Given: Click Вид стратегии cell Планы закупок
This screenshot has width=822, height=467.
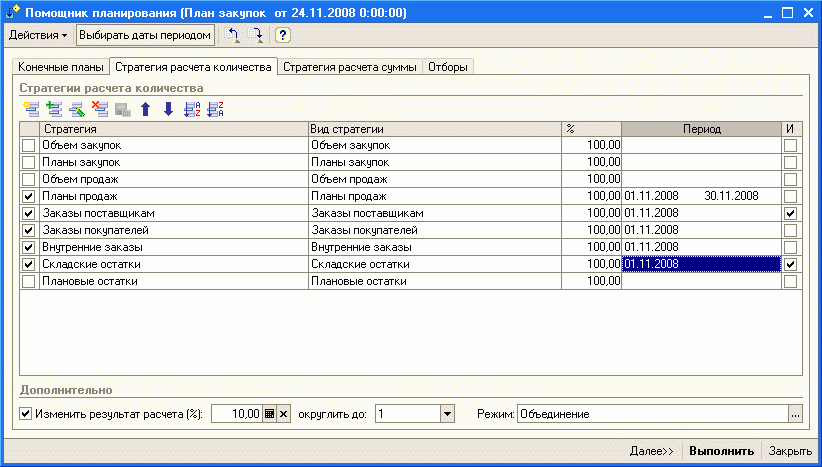Looking at the screenshot, I should point(435,162).
